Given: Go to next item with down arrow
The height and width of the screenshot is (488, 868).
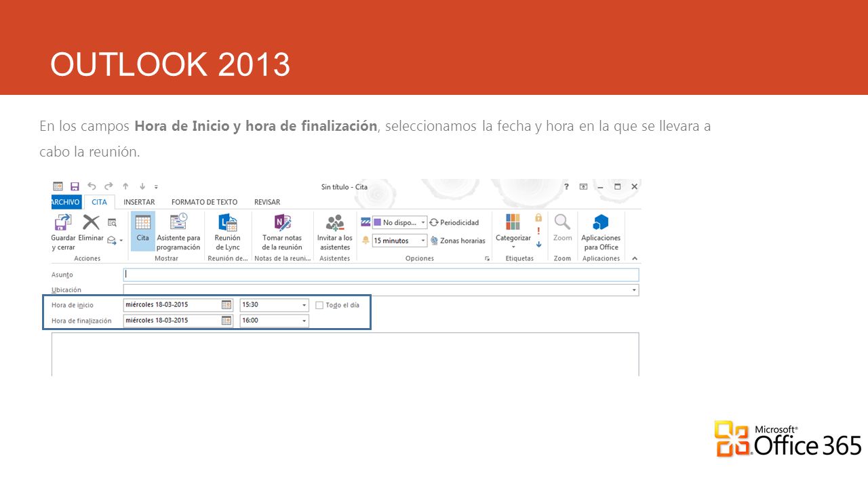Looking at the screenshot, I should click(142, 186).
